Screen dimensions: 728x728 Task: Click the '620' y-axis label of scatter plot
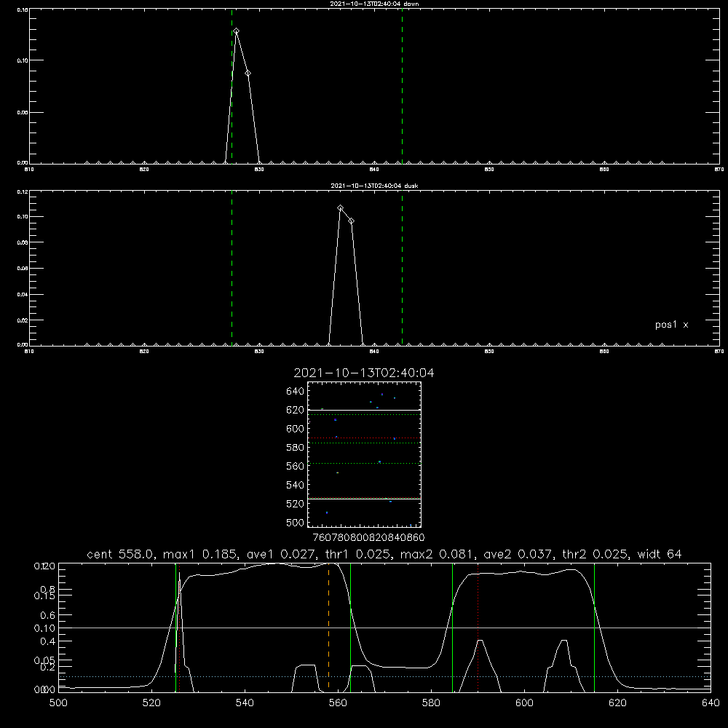(x=296, y=410)
